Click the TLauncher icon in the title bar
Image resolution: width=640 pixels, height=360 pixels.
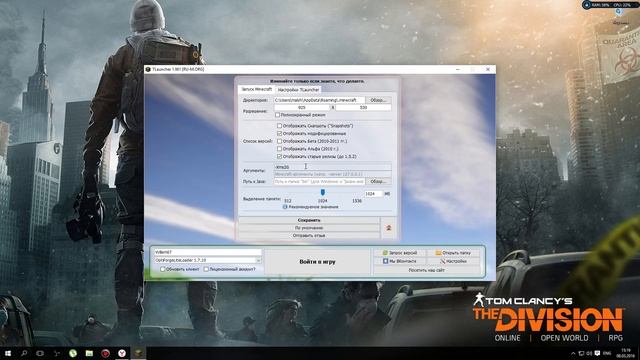tap(148, 69)
